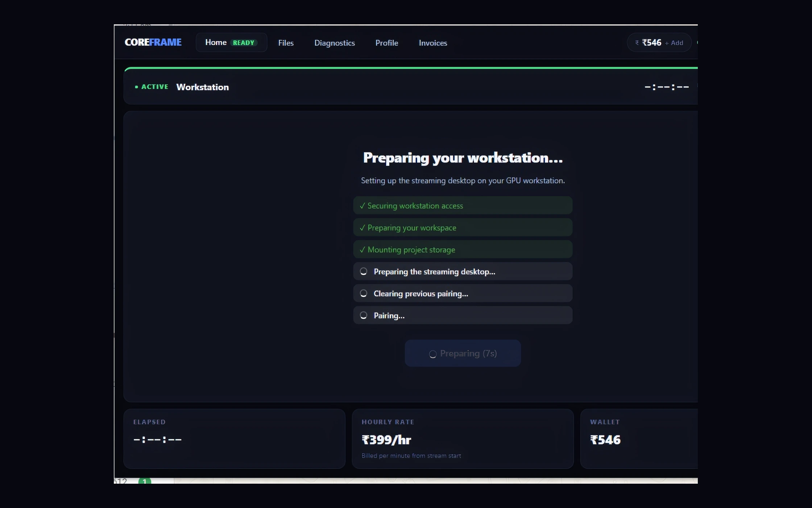Open the Invoices tab
The height and width of the screenshot is (508, 812).
click(x=433, y=43)
